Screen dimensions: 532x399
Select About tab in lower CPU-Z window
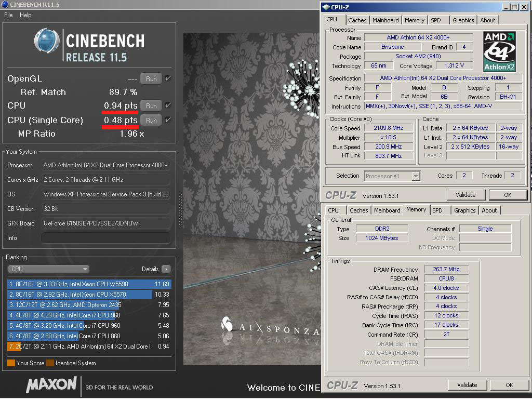489,210
